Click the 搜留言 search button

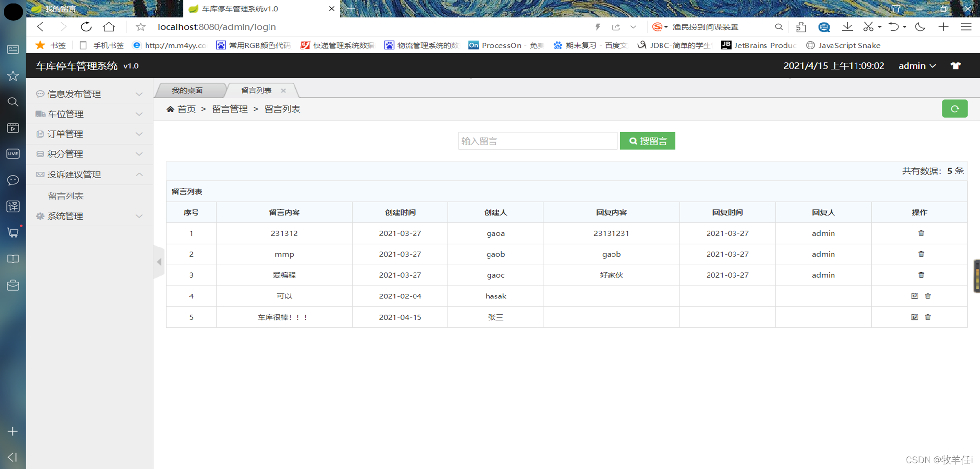647,141
